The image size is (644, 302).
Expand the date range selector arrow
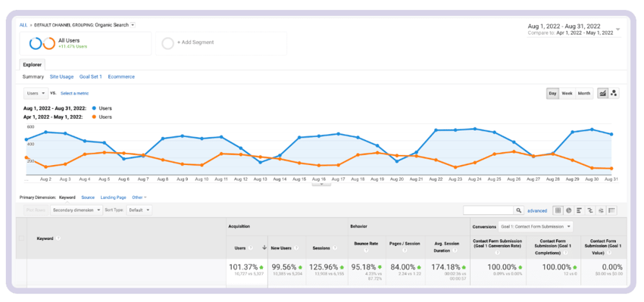click(x=618, y=30)
